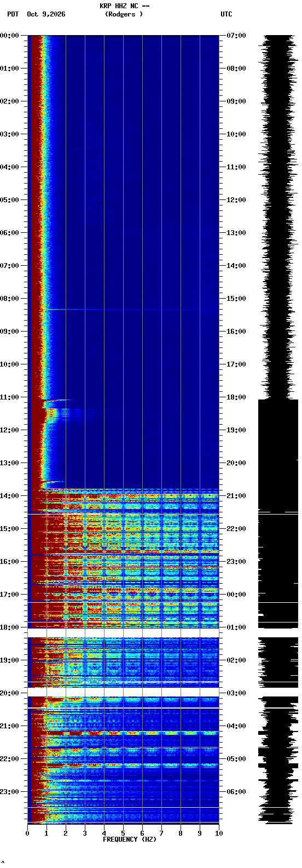Click the 10:00 label on the UTC axis
Viewport: 302px width, 868px height.
click(236, 134)
